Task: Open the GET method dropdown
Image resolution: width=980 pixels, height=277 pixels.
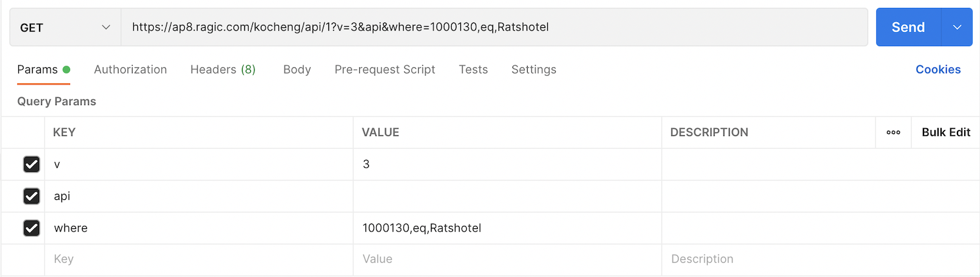Action: coord(65,27)
